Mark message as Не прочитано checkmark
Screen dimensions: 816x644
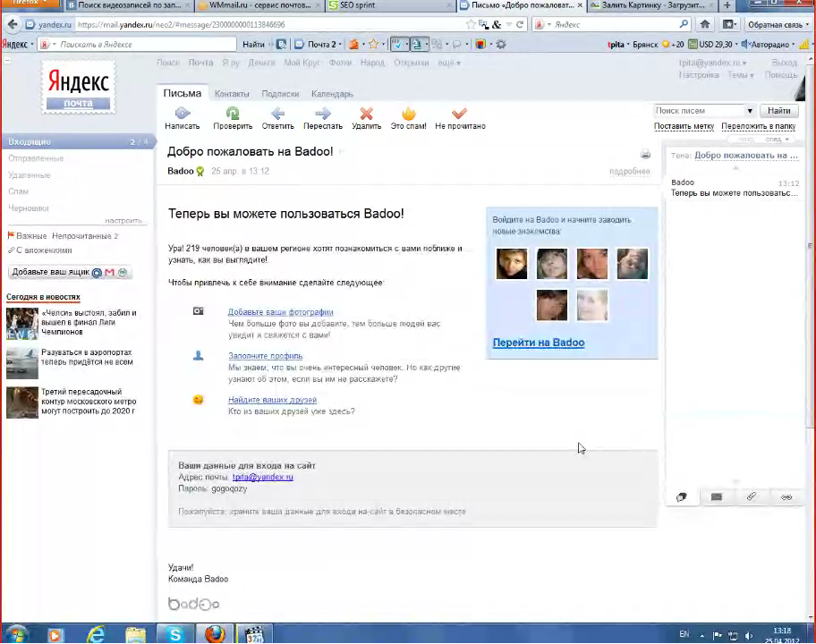pos(460,113)
